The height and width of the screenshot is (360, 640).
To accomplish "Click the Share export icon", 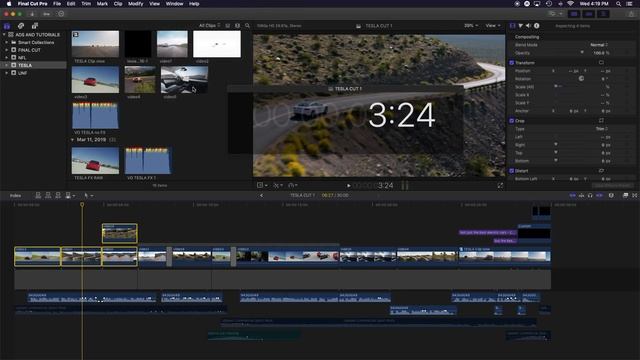I will click(x=631, y=14).
